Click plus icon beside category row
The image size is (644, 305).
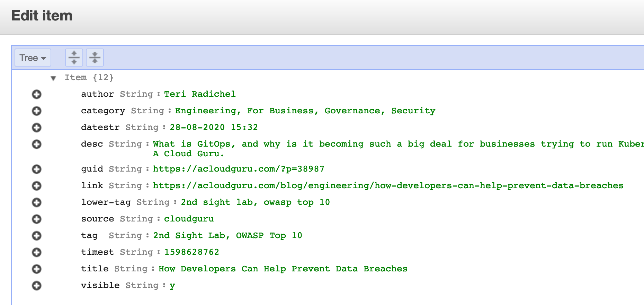coord(37,111)
